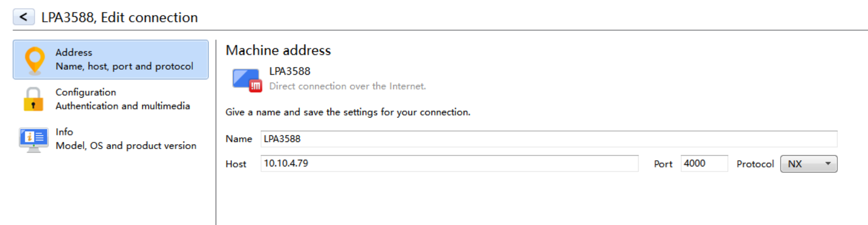Click the Machine address heading
The height and width of the screenshot is (225, 868).
[278, 50]
